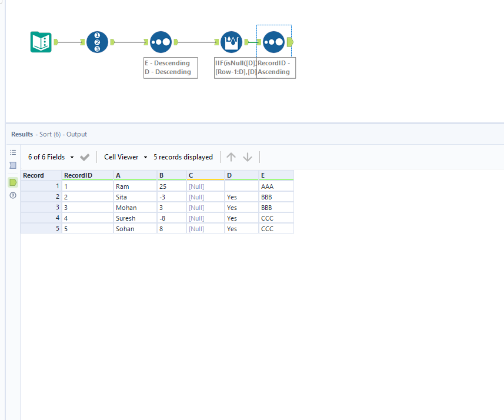Click output anchor of the last Sort tool

[x=290, y=42]
